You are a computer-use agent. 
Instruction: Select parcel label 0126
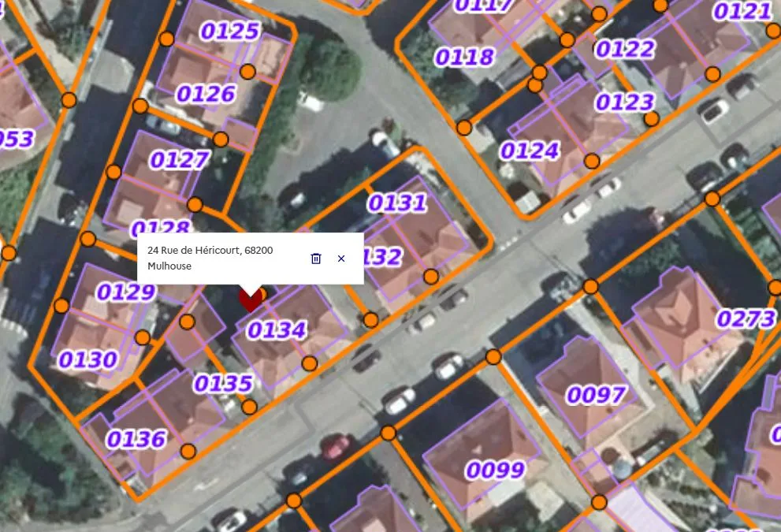206,94
